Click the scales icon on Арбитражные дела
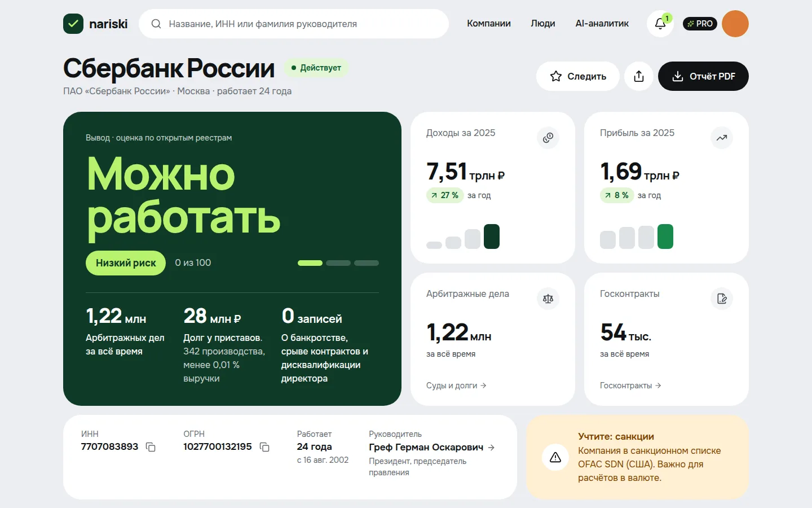The height and width of the screenshot is (508, 812). 548,299
